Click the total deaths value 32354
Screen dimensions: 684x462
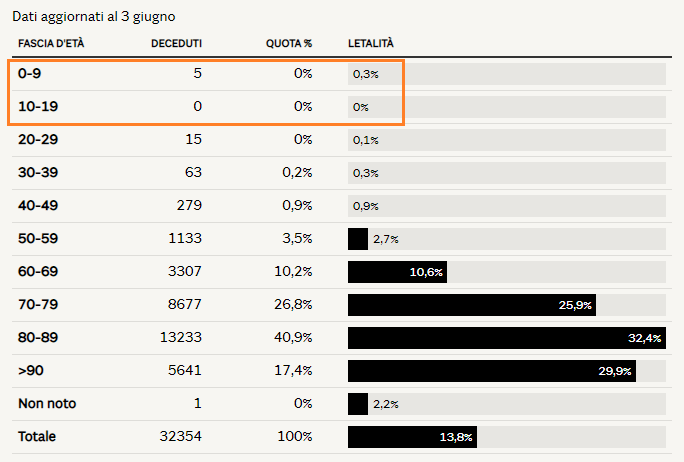(181, 437)
